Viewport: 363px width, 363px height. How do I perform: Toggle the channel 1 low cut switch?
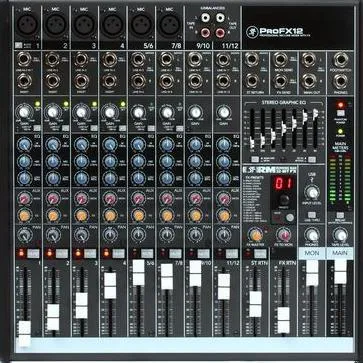pyautogui.click(x=37, y=128)
